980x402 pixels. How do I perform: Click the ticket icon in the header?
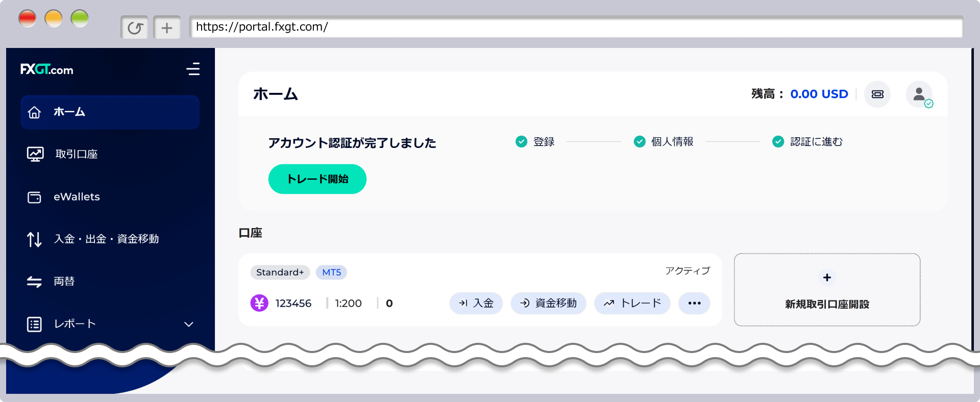[877, 94]
